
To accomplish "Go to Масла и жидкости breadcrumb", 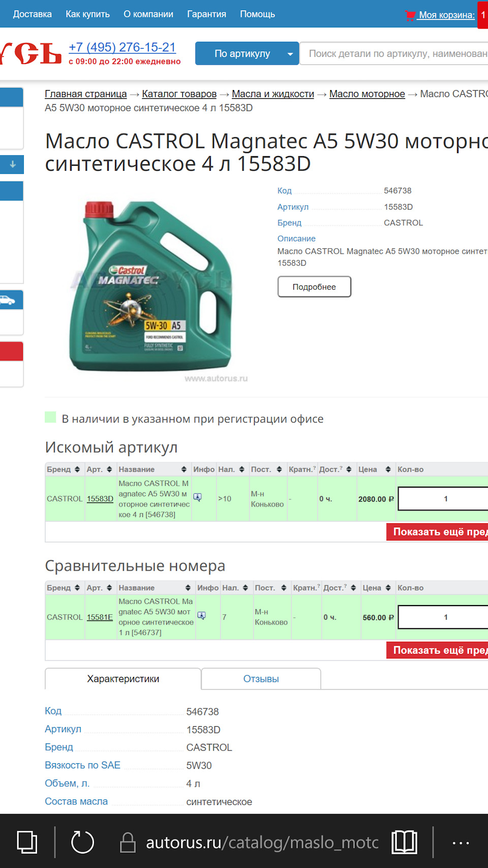I will [x=273, y=94].
